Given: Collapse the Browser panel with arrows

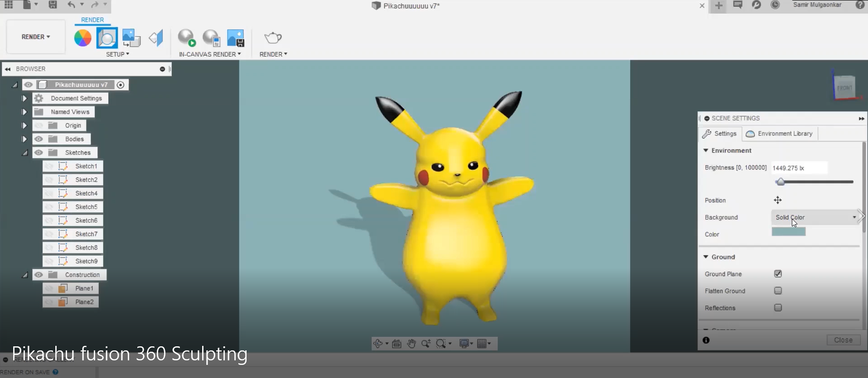Looking at the screenshot, I should tap(8, 69).
